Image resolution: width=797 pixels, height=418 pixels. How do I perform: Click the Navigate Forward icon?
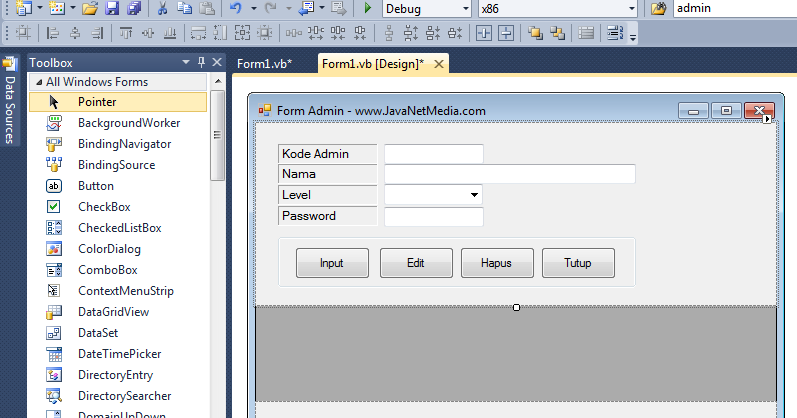(x=339, y=8)
